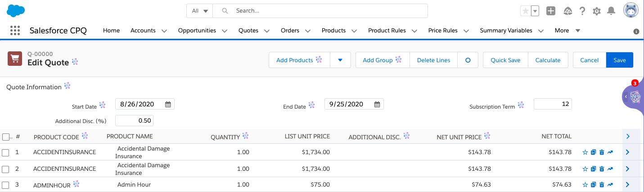Open the global actions plus icon
Viewport: 644px width, 192px height.
551,11
